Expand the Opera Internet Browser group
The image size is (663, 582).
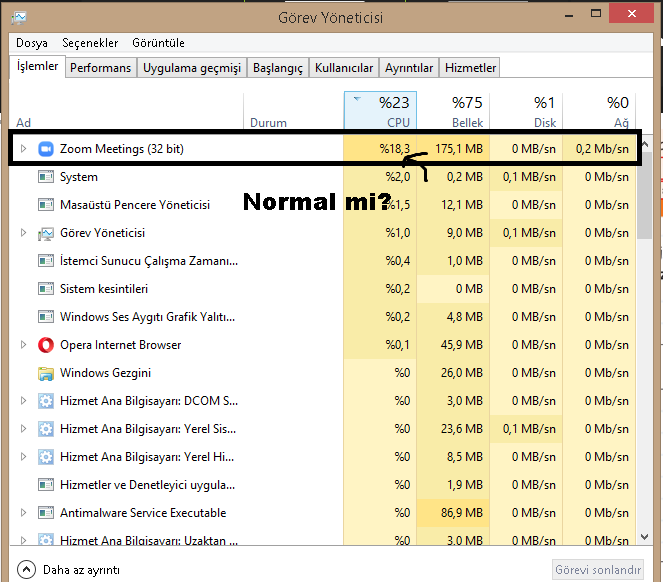24,345
